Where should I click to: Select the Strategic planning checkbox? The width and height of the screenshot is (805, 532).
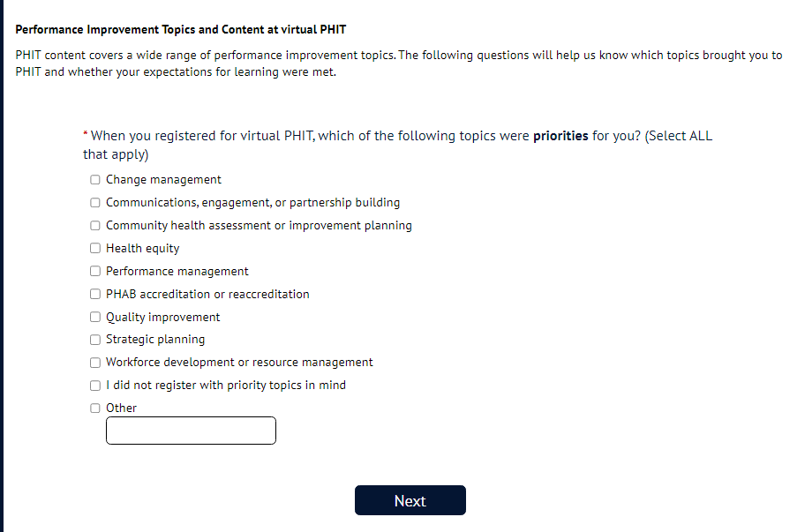95,340
